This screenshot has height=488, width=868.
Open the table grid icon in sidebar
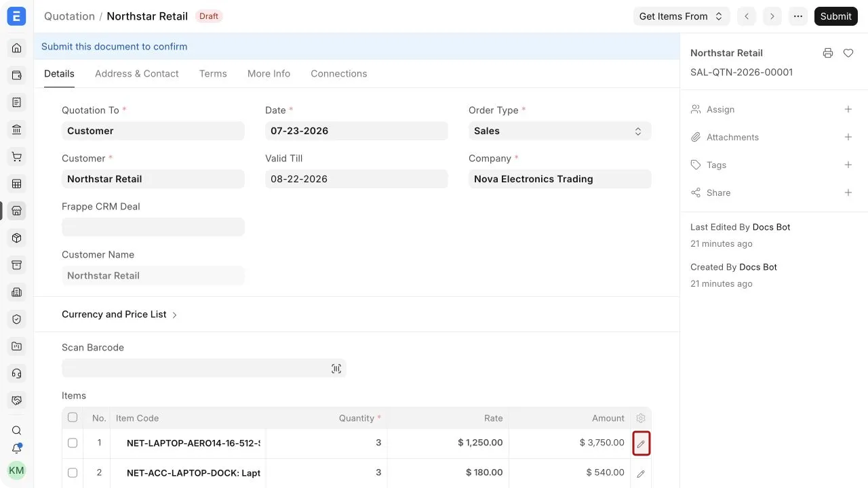pos(17,184)
